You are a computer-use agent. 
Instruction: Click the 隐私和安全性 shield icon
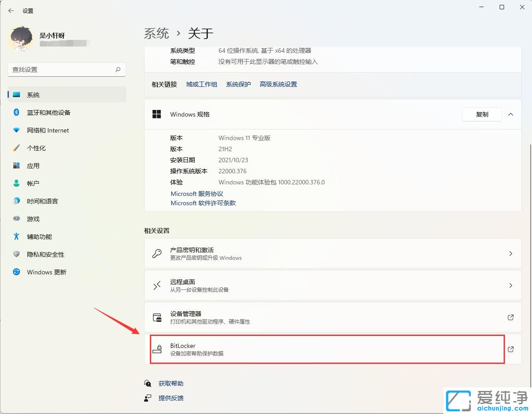tap(16, 254)
